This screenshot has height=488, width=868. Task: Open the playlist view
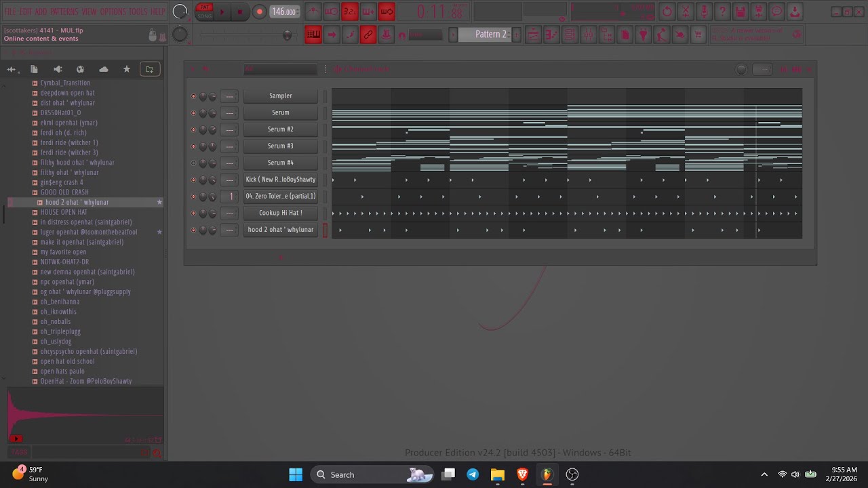(534, 35)
